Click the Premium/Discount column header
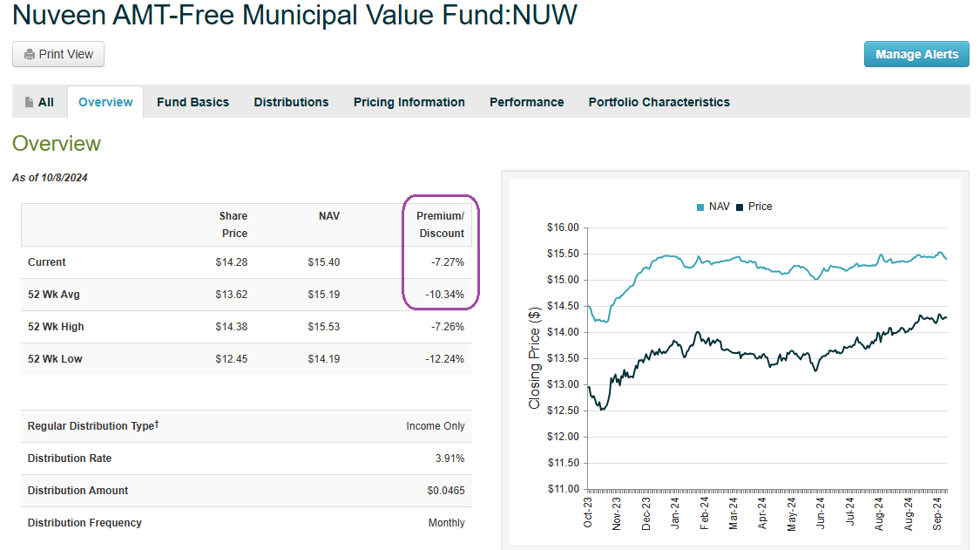This screenshot has width=980, height=550. point(441,225)
